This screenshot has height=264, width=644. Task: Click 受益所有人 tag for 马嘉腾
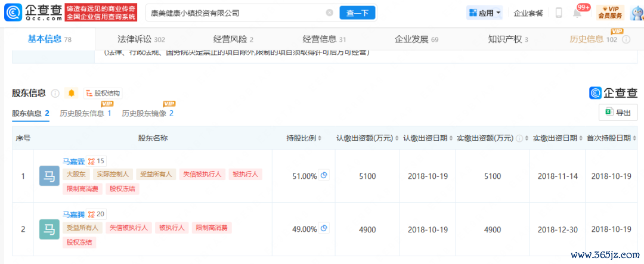coord(82,227)
